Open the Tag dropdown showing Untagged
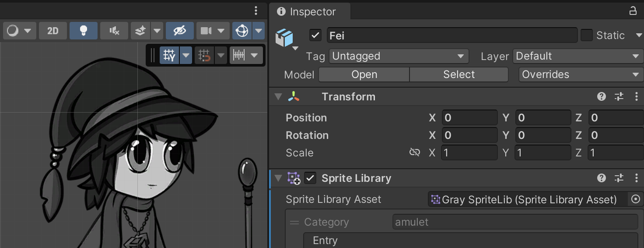The image size is (644, 248). click(398, 56)
